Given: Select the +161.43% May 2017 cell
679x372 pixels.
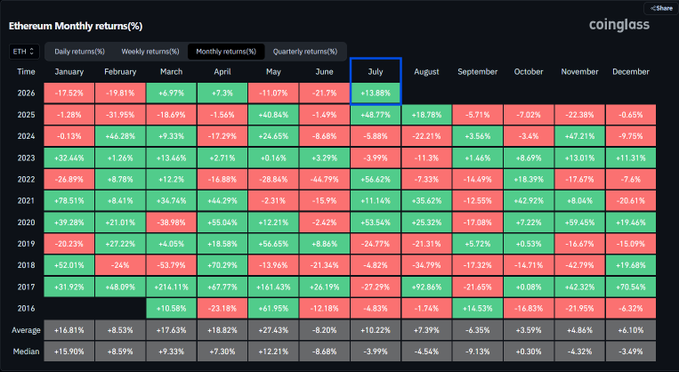Looking at the screenshot, I should tap(273, 287).
